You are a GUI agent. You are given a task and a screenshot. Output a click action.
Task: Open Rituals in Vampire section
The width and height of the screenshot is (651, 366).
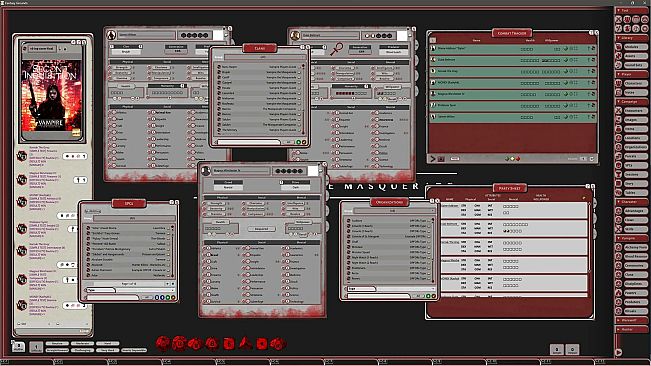[636, 311]
